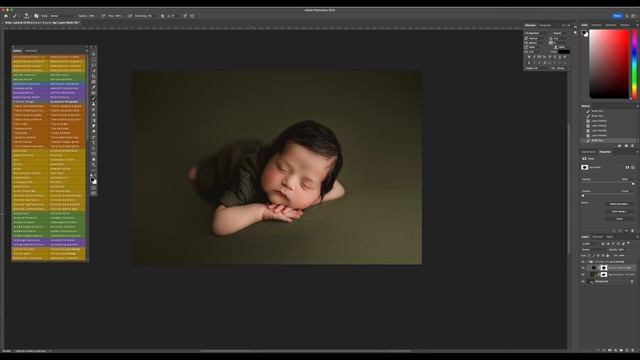The image size is (640, 360).
Task: Load selection from mask in Properties
Action: pos(613,231)
